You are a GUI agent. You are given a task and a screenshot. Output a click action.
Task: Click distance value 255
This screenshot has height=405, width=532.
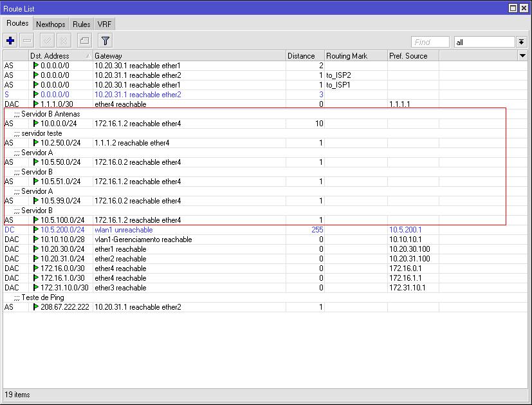point(317,230)
